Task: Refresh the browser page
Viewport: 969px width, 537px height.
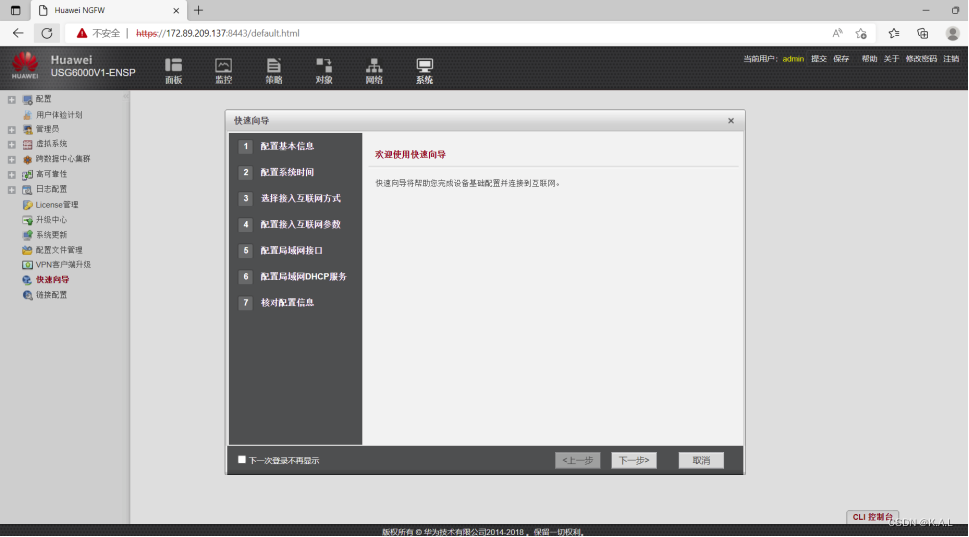Action: point(47,33)
